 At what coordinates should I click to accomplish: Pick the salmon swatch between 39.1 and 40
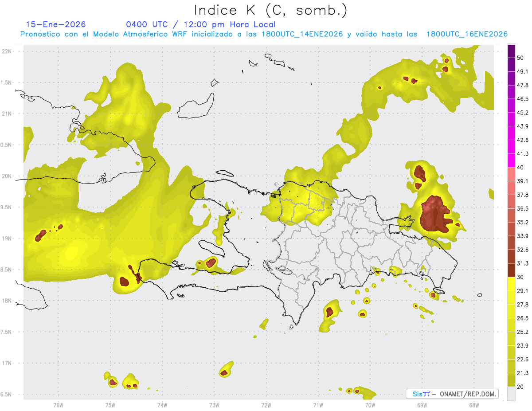(511, 174)
